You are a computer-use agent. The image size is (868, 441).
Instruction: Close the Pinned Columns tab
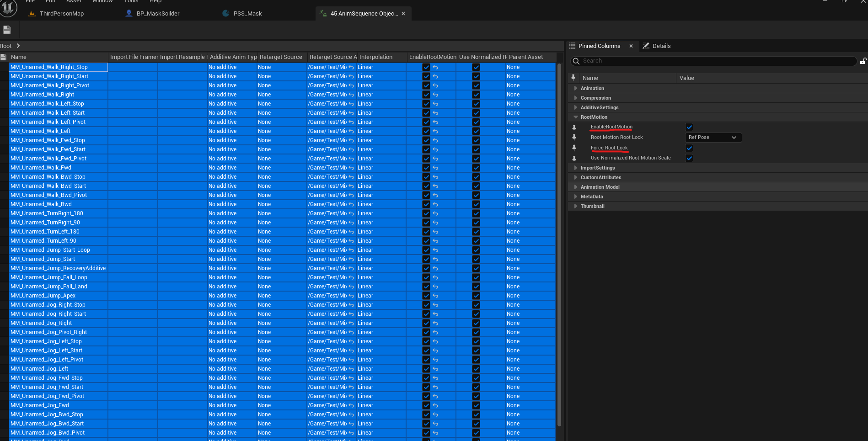[x=631, y=46]
